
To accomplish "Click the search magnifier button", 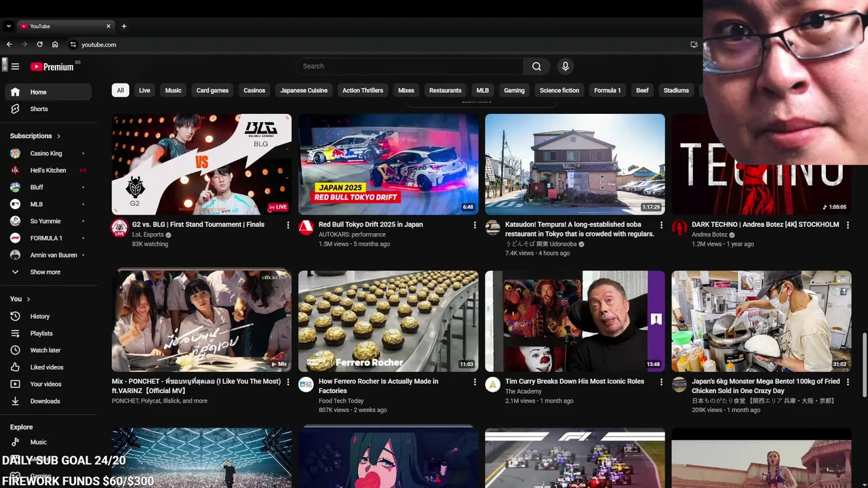I will (536, 66).
